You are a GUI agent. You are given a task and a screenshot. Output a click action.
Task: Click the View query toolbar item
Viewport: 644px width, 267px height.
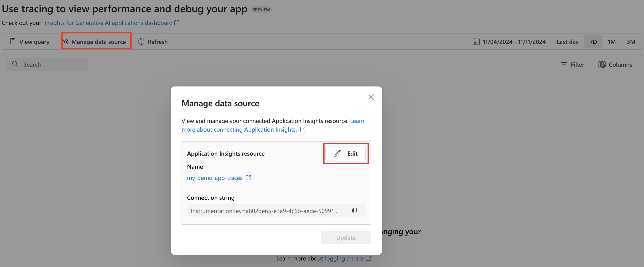pos(30,42)
